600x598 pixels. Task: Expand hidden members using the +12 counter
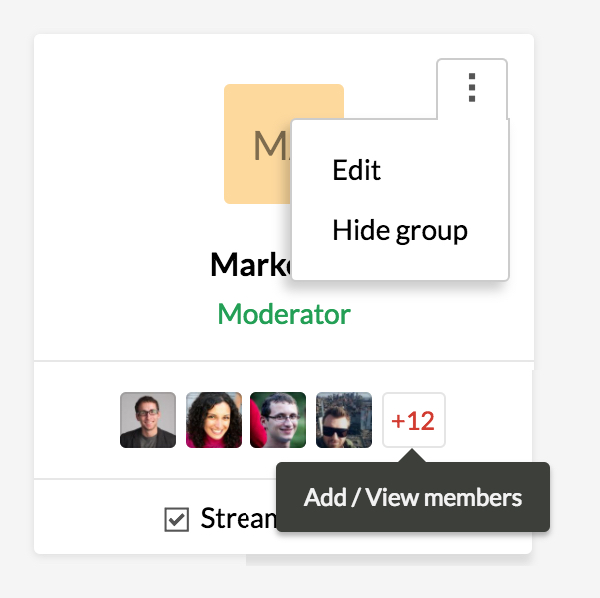coord(413,420)
